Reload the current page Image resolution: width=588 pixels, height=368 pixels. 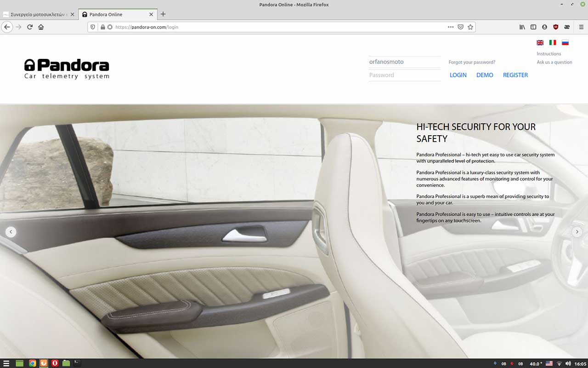click(30, 27)
